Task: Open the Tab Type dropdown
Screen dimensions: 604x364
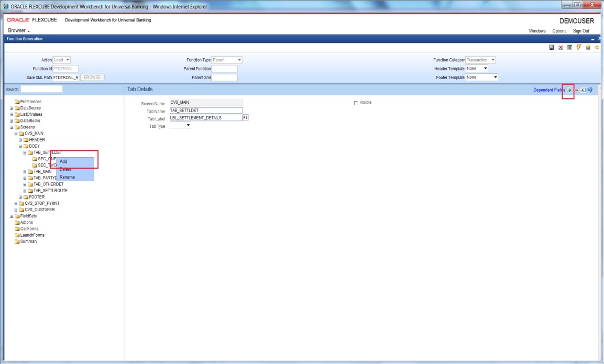Action: [180, 126]
